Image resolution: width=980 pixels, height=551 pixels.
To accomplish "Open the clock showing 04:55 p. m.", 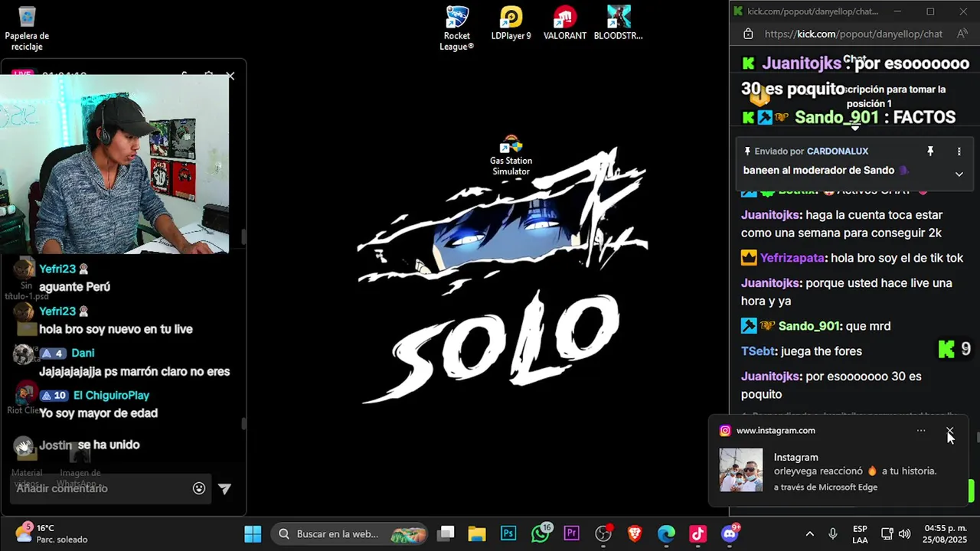I will 946,533.
